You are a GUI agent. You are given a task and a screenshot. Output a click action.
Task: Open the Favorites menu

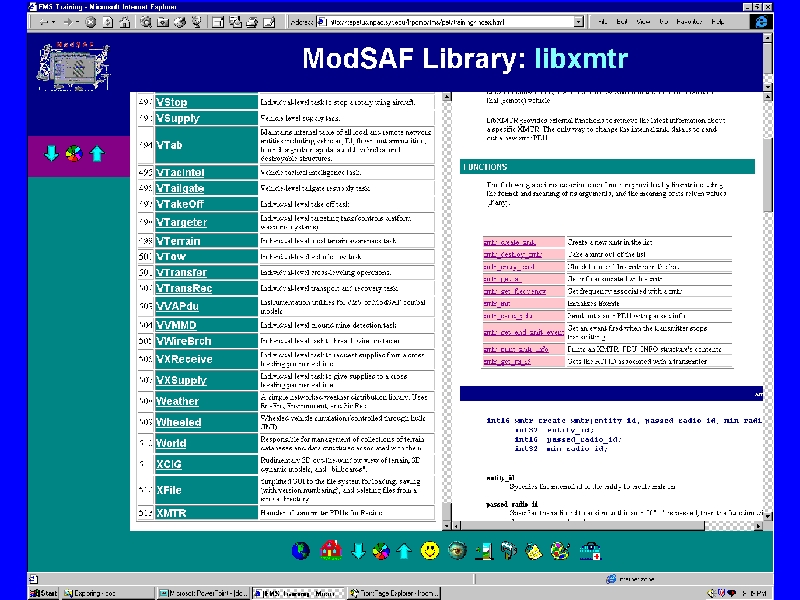(x=689, y=22)
